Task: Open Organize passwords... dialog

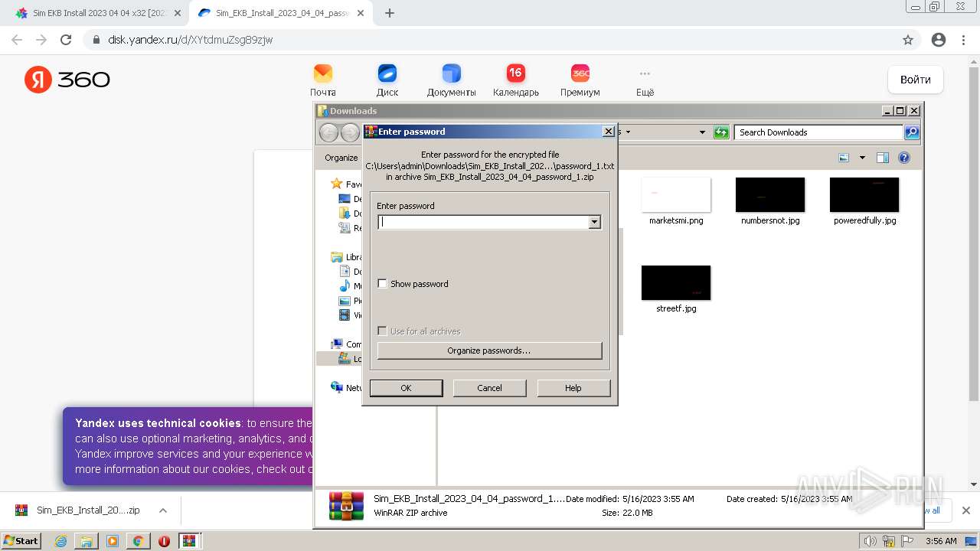Action: tap(489, 350)
